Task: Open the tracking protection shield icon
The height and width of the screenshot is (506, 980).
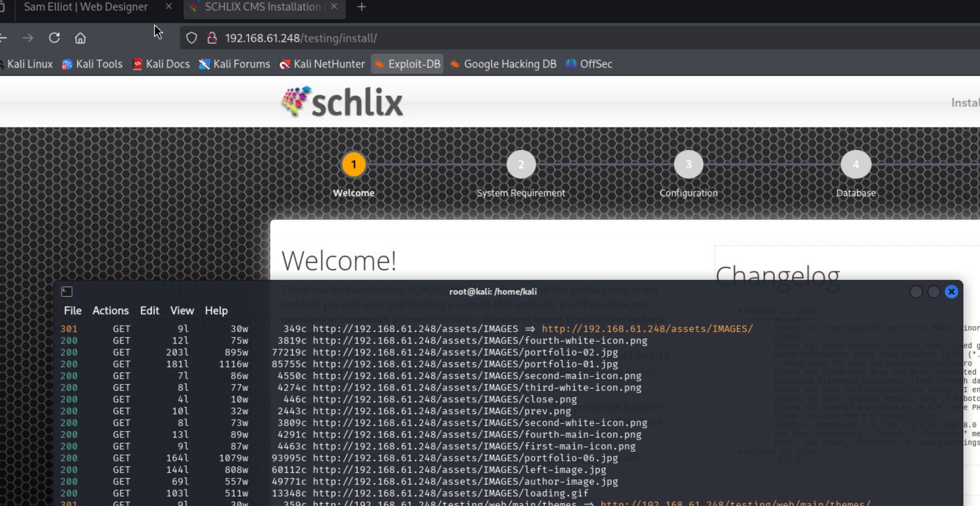Action: [x=191, y=38]
